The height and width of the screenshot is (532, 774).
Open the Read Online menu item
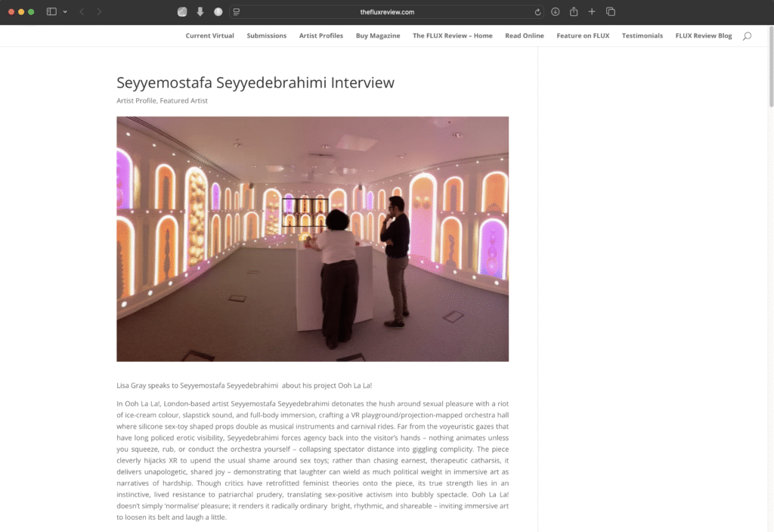click(x=525, y=36)
